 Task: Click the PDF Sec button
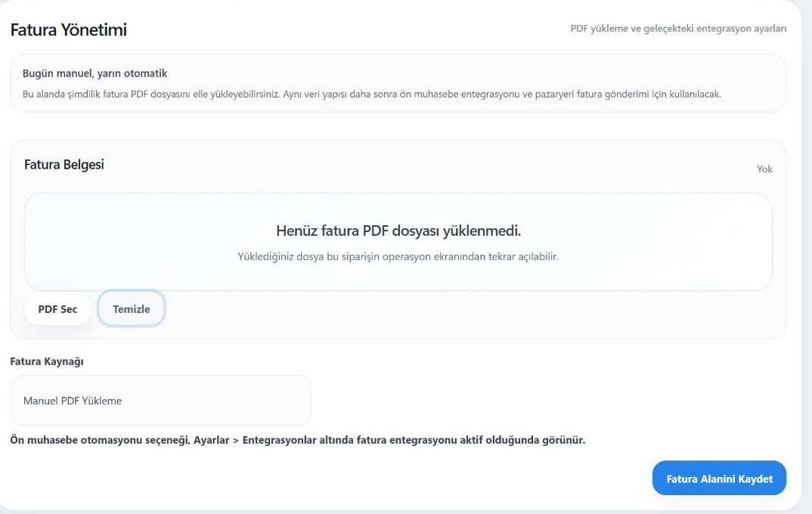point(57,309)
